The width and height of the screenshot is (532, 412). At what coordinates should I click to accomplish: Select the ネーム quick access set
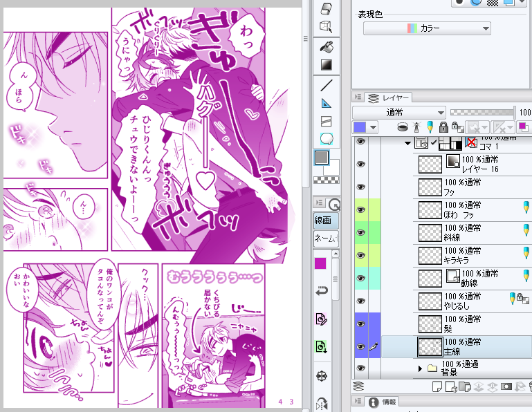(x=326, y=238)
